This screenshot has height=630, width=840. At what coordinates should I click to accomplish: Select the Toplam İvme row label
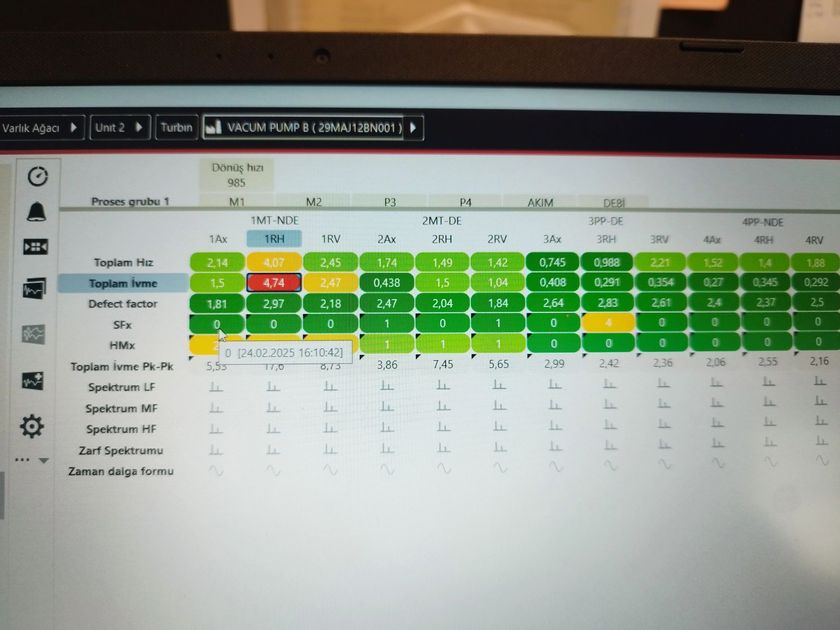pos(123,283)
